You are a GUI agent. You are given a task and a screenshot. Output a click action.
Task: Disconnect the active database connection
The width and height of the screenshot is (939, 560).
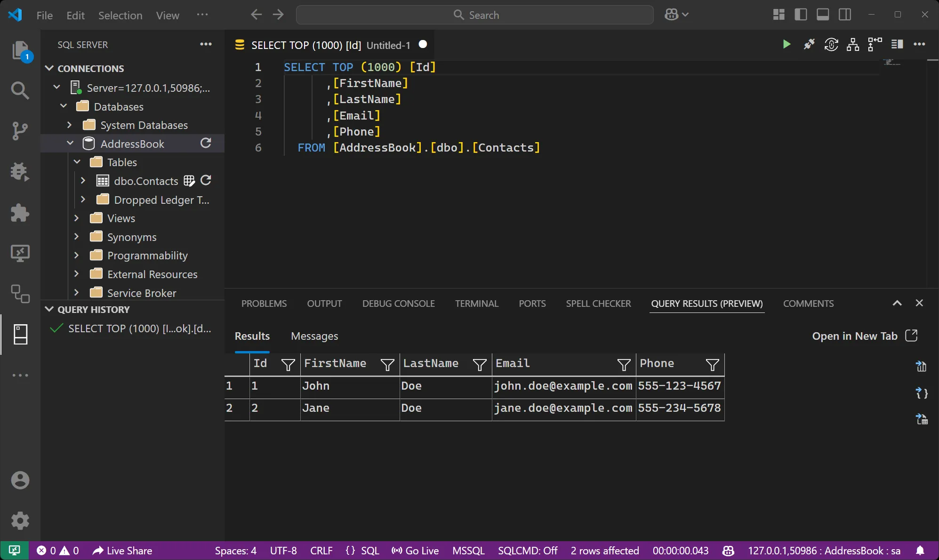tap(809, 44)
